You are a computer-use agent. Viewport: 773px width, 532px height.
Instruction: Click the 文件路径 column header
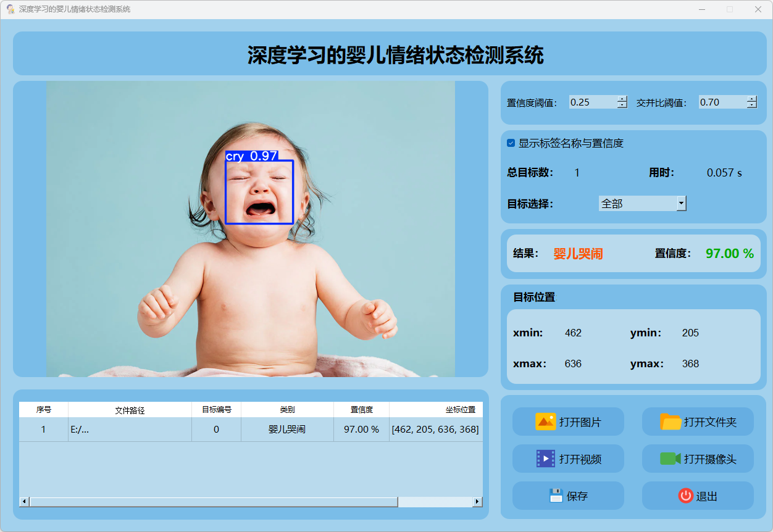130,410
